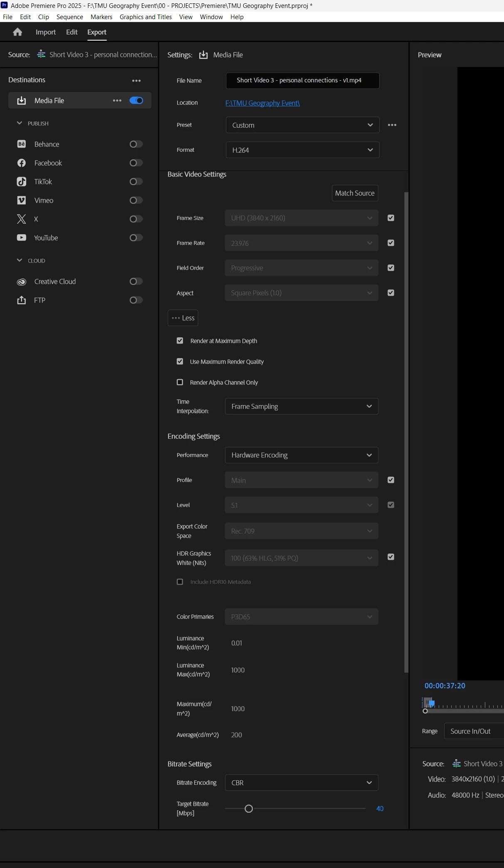Collapse the CLOUD section
The image size is (504, 868).
[19, 260]
